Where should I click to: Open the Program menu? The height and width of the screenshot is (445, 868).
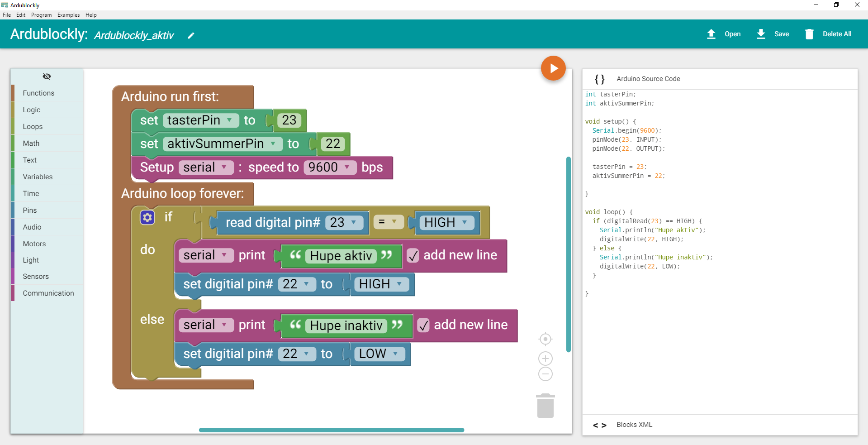tap(41, 15)
